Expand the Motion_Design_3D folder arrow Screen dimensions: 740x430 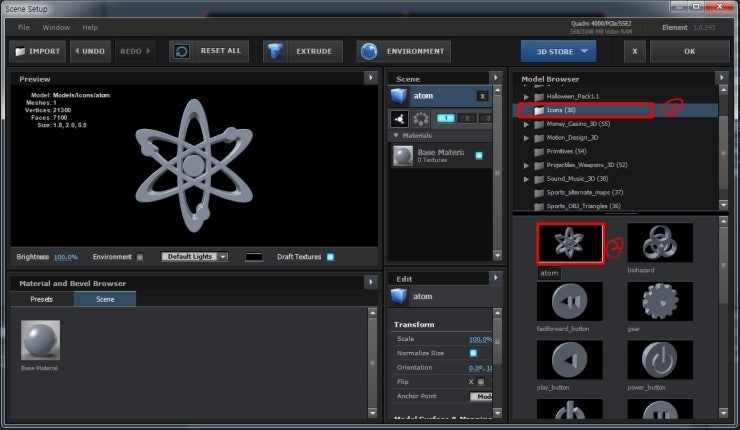(x=526, y=138)
